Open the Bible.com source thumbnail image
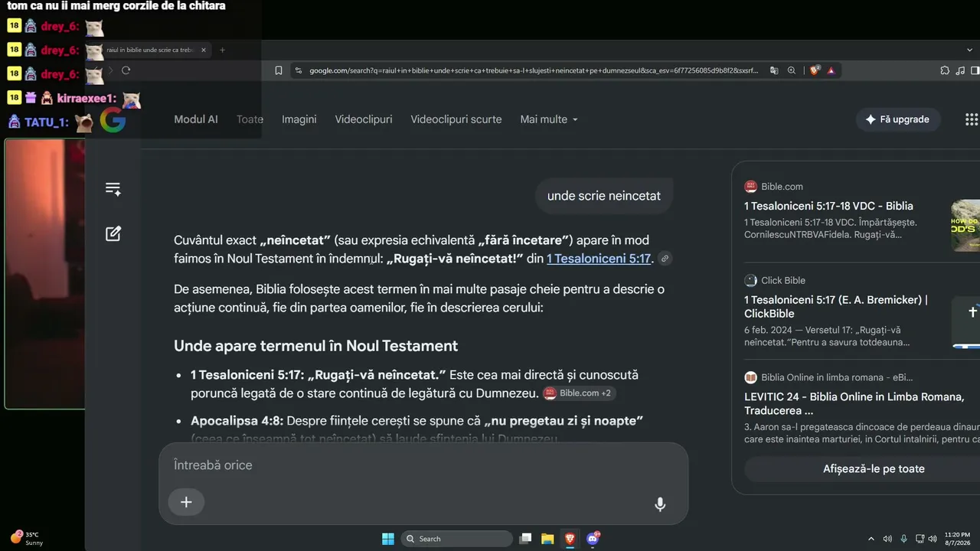Screen dimensions: 980x551 coord(965,226)
